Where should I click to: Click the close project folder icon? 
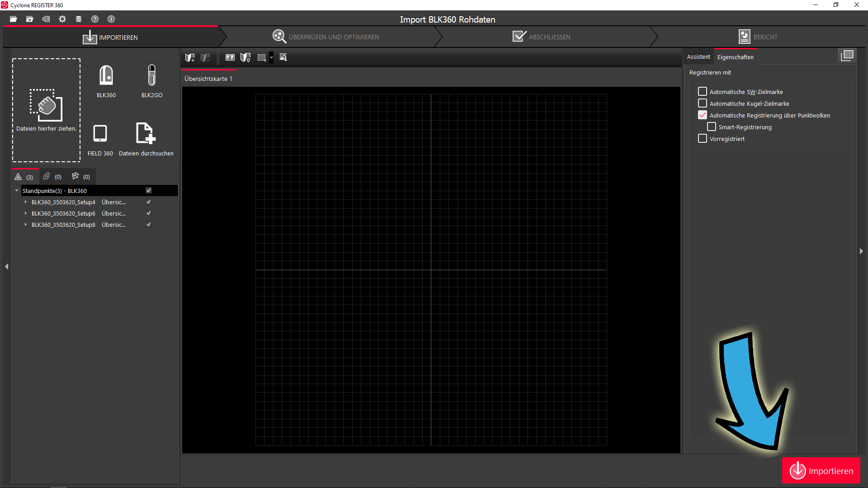[x=30, y=19]
